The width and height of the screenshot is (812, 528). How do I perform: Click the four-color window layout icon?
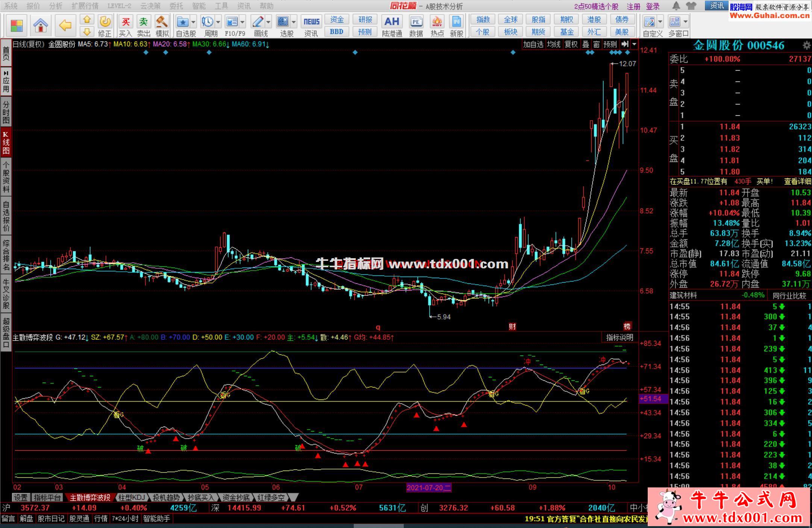pos(17,26)
